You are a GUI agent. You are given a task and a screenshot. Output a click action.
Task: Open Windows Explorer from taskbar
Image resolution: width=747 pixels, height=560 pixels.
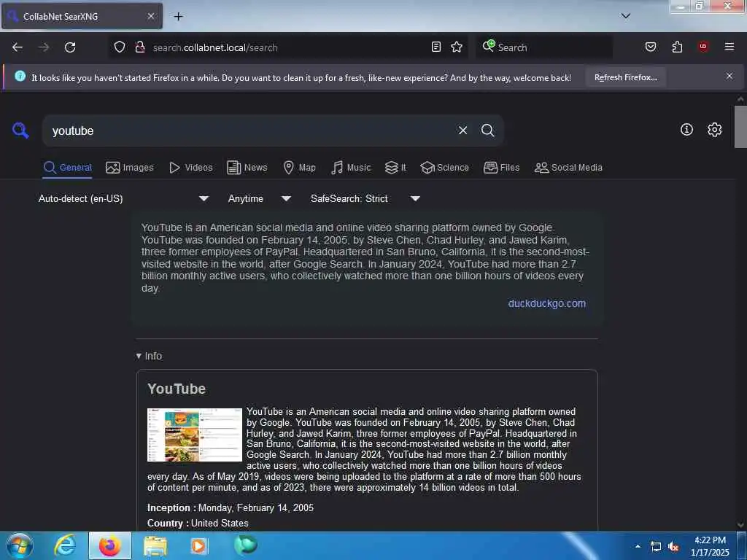[155, 545]
